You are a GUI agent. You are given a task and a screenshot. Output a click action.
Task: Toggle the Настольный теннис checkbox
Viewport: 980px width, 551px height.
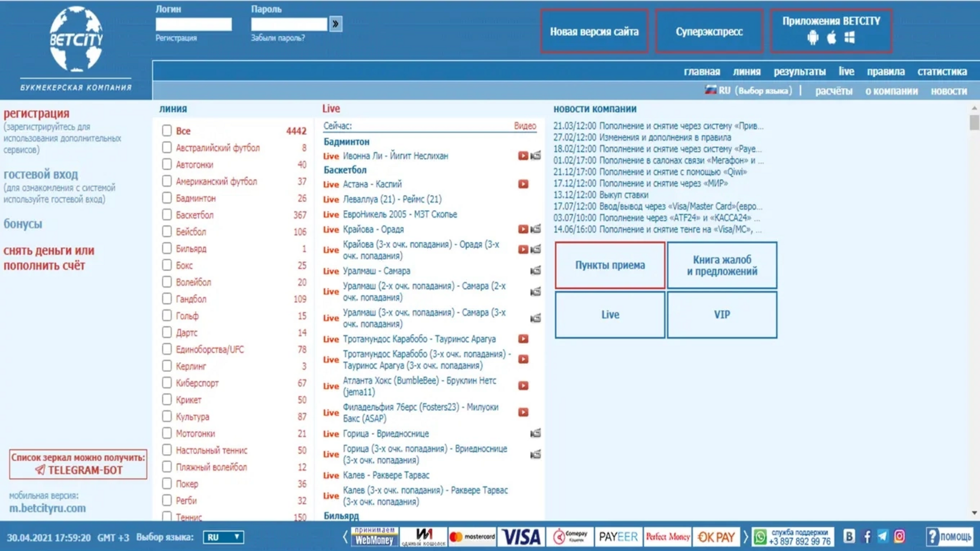point(167,450)
